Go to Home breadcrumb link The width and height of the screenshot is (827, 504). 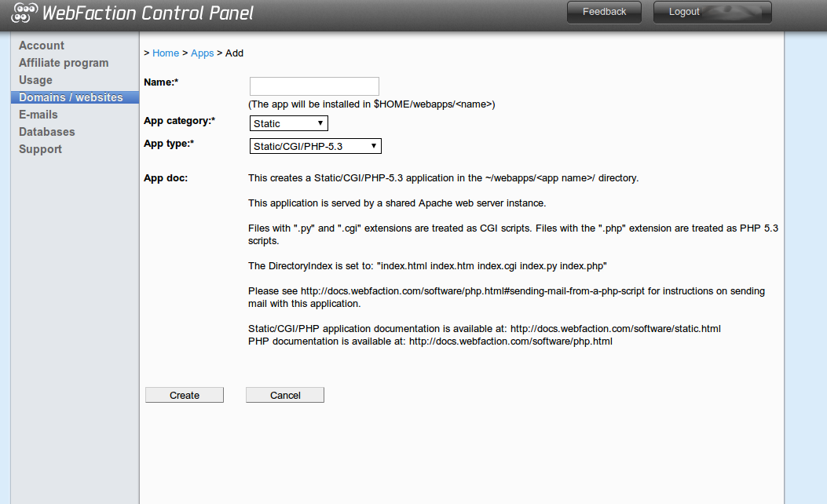[166, 53]
